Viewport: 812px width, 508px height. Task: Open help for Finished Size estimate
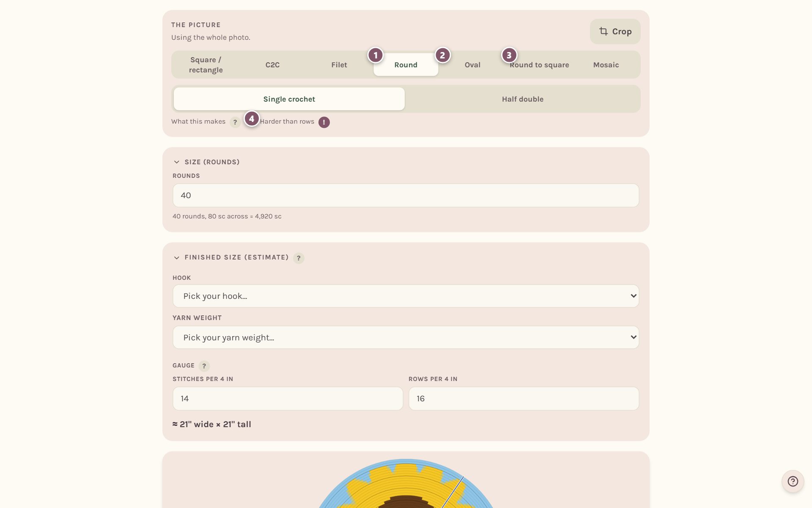[x=299, y=258]
